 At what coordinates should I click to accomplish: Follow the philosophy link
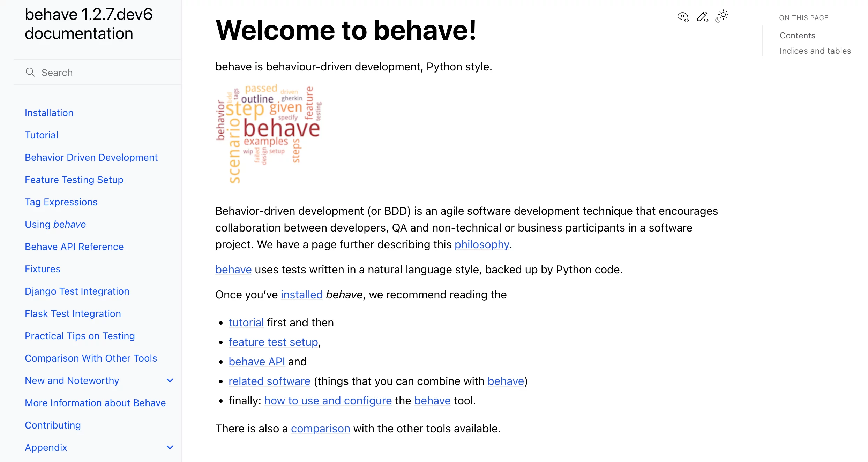coord(481,244)
